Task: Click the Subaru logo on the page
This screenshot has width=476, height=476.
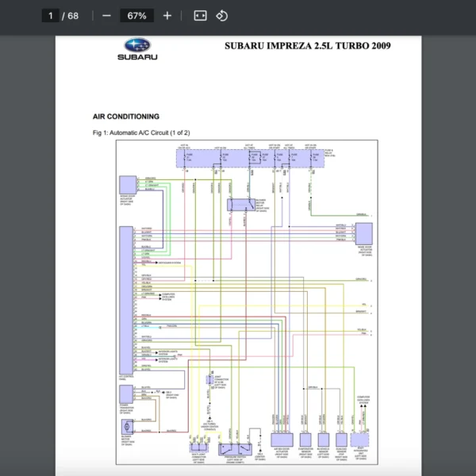Action: coord(137,49)
